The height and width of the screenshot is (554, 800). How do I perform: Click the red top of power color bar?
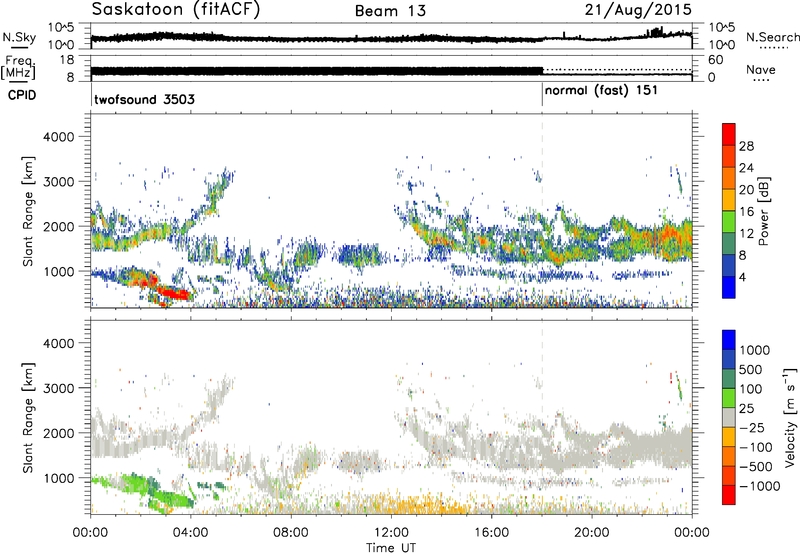[729, 134]
